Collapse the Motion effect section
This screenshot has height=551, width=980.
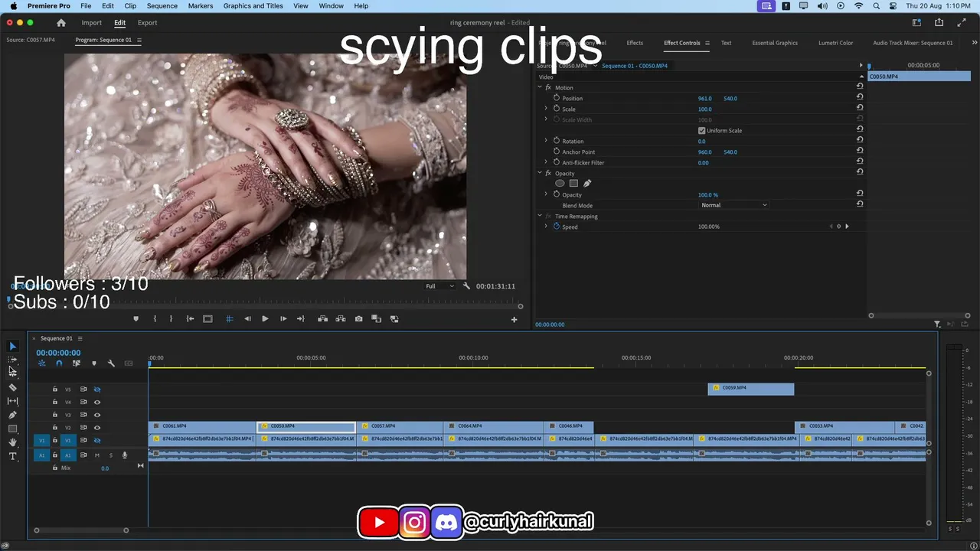[539, 88]
